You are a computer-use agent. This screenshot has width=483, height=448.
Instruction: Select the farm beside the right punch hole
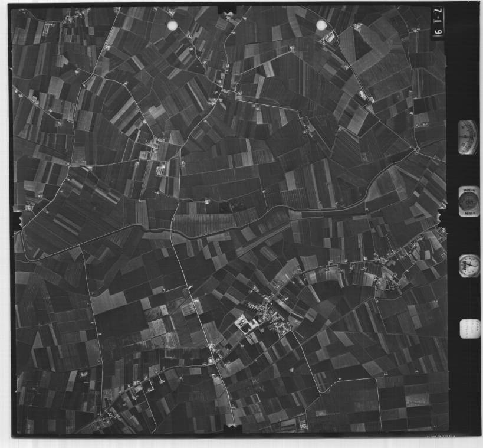pos(328,38)
